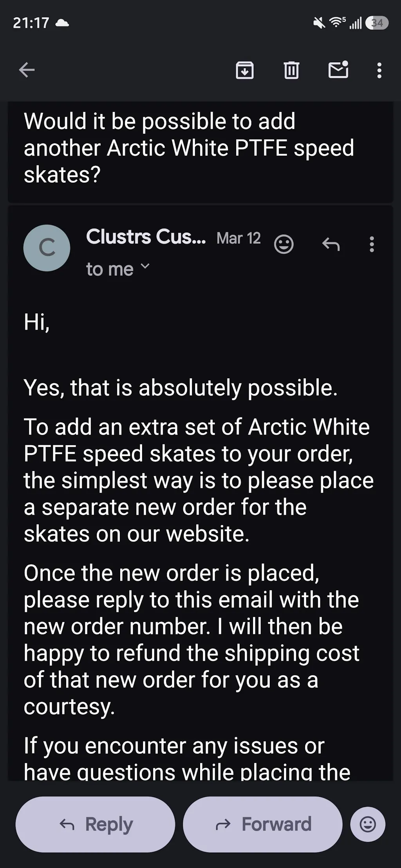Image resolution: width=401 pixels, height=868 pixels.
Task: Expand quoted reply text at top
Action: click(188, 149)
